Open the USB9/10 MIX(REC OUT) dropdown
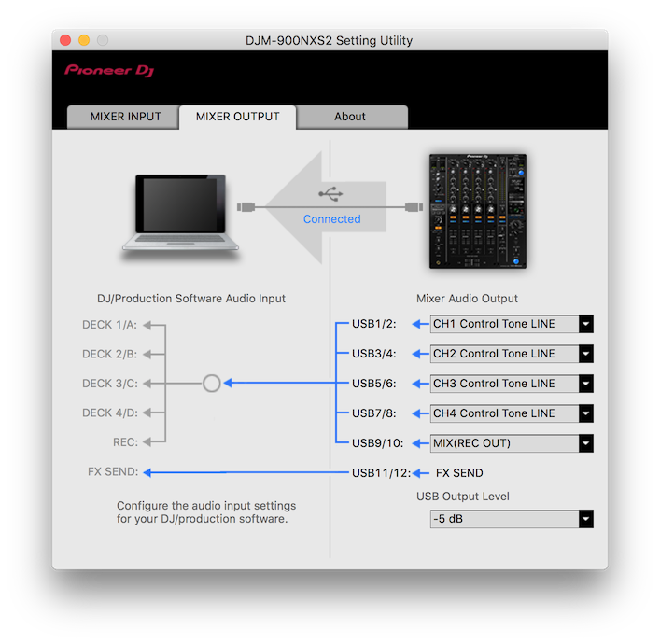The image size is (660, 644). [512, 443]
